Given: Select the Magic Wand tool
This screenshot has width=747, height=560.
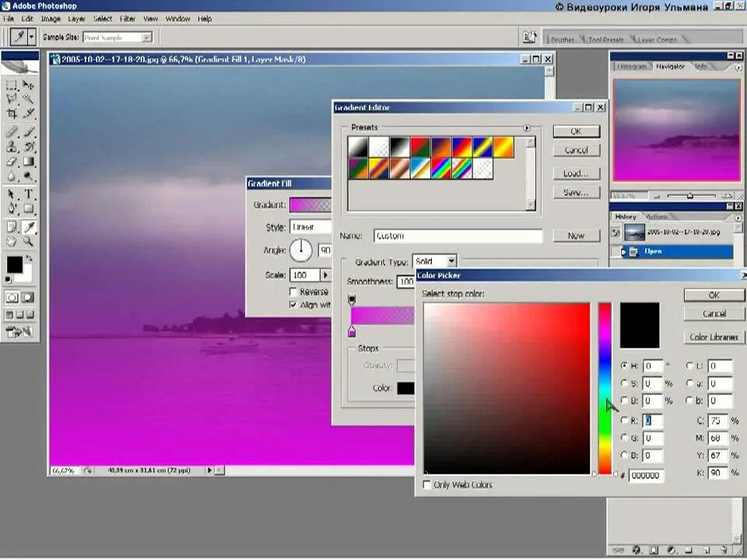Looking at the screenshot, I should [29, 99].
